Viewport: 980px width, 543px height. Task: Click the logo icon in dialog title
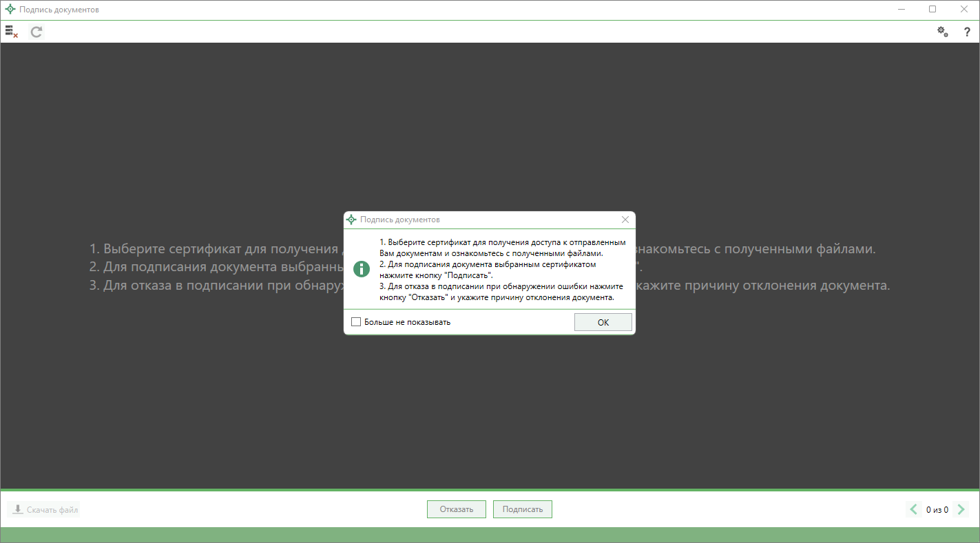click(352, 220)
